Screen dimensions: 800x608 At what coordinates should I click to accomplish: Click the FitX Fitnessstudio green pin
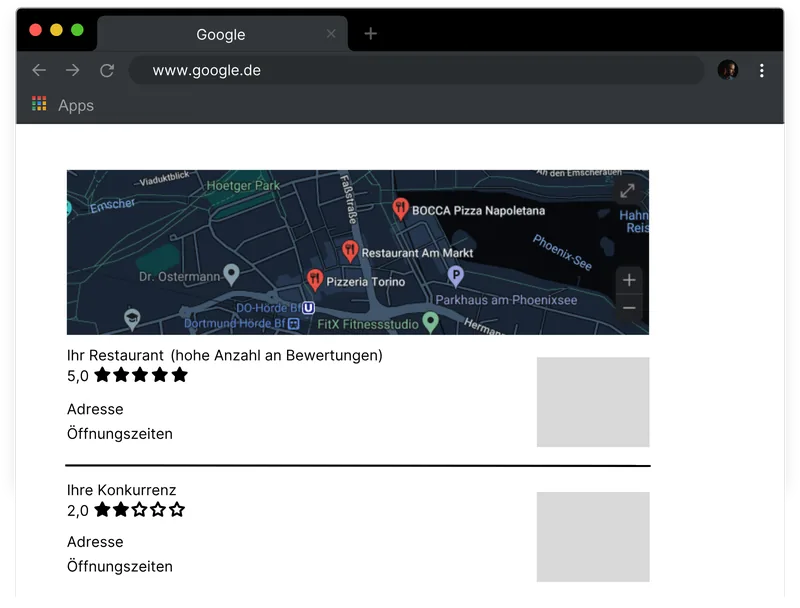tap(431, 322)
